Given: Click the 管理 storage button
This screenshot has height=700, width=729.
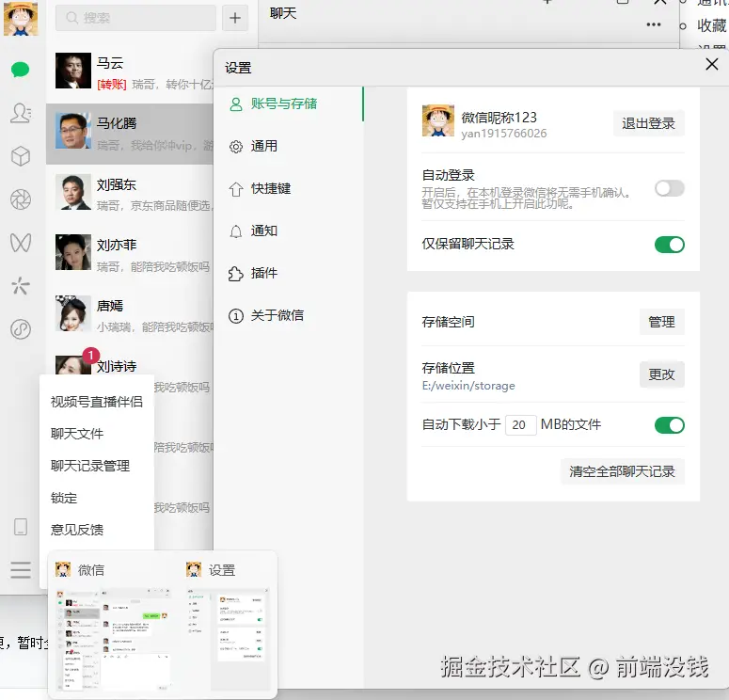Looking at the screenshot, I should (x=661, y=322).
